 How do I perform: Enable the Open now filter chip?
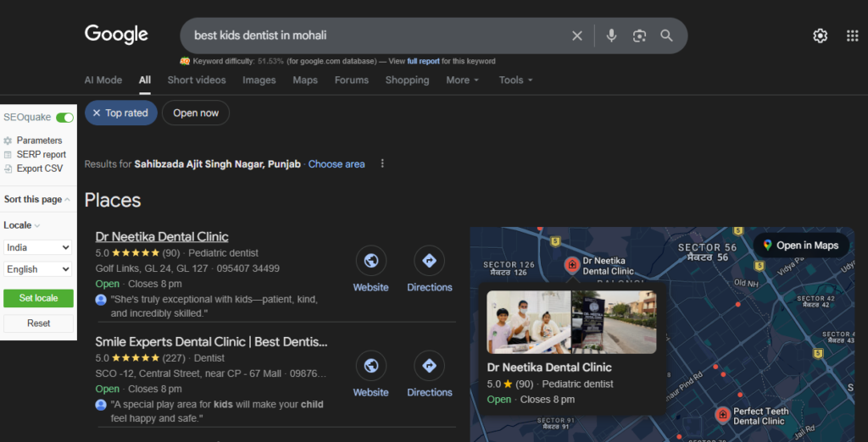pyautogui.click(x=196, y=113)
